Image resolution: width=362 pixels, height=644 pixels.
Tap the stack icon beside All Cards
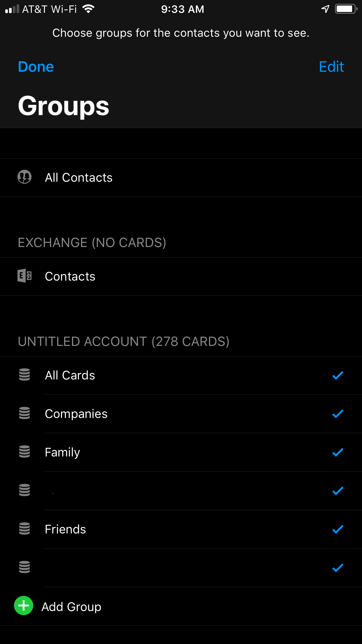coord(24,374)
